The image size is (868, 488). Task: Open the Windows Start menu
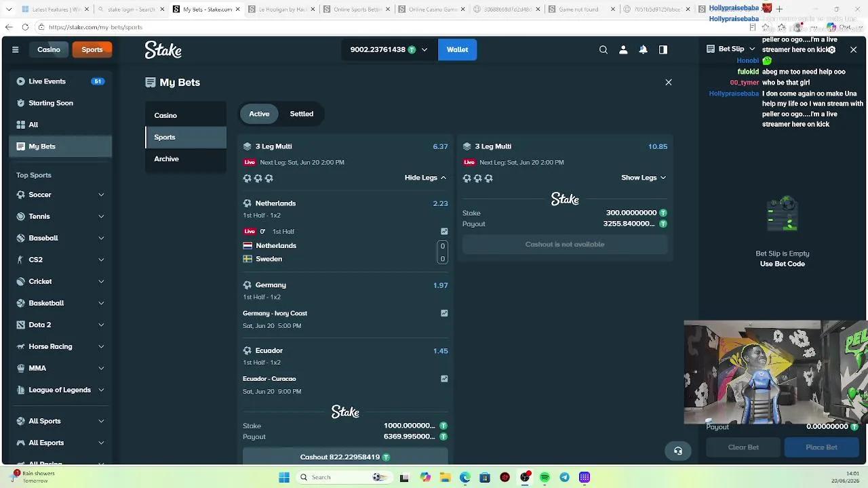coord(284,477)
